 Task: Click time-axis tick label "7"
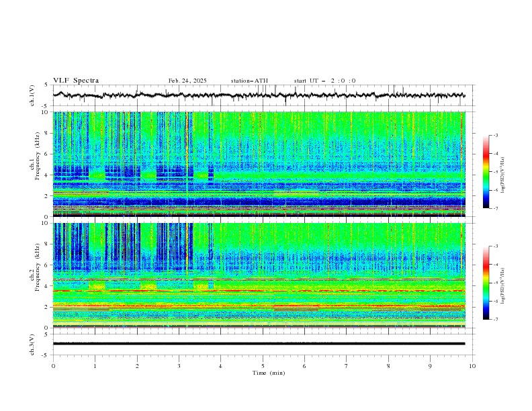coord(347,366)
